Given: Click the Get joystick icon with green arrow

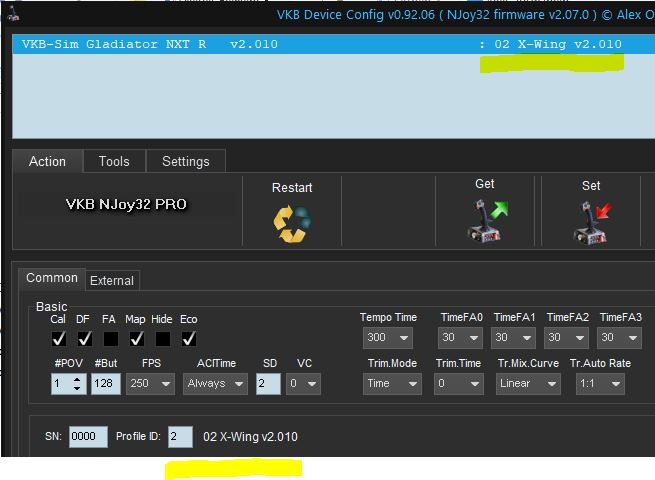Looking at the screenshot, I should (487, 221).
